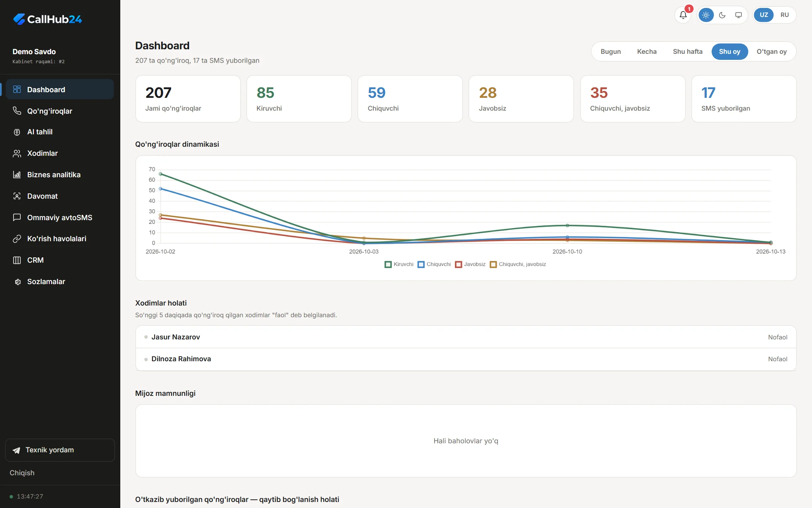Click the 207 Jami qo'ng'iroqlar card

click(x=188, y=99)
